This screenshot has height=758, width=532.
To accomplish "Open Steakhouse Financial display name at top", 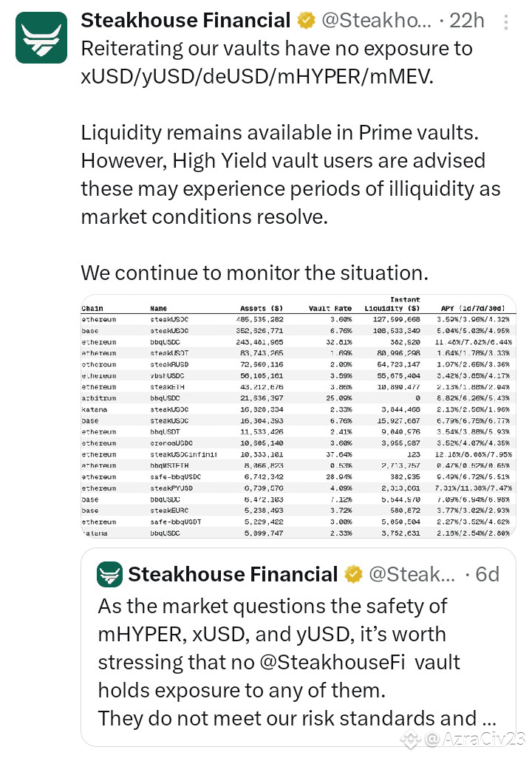I will point(185,21).
